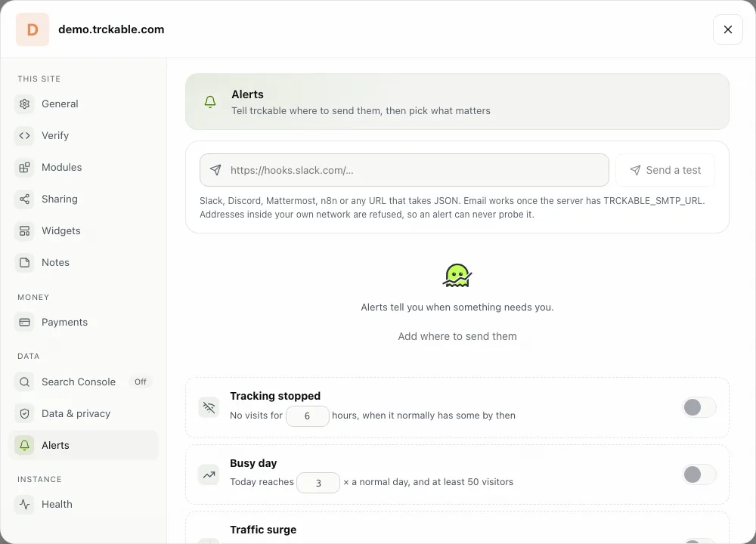This screenshot has height=544, width=756.
Task: Click the Notes page icon
Action: [x=25, y=263]
